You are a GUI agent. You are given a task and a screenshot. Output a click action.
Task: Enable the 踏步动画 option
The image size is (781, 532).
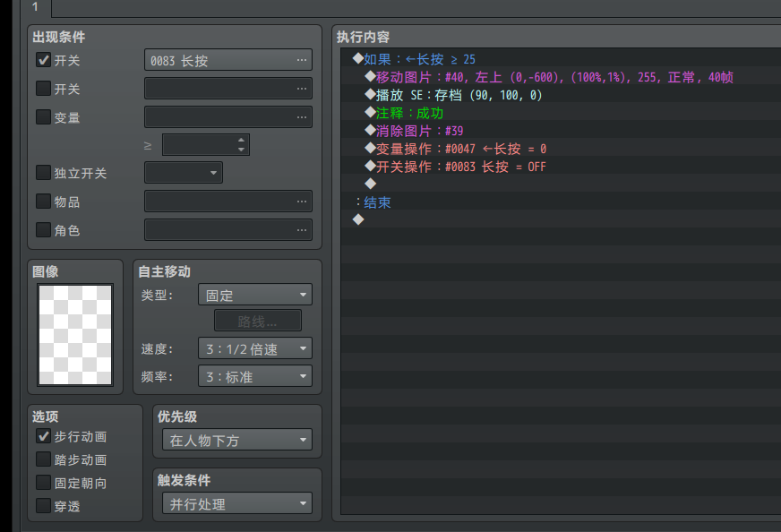[x=44, y=459]
